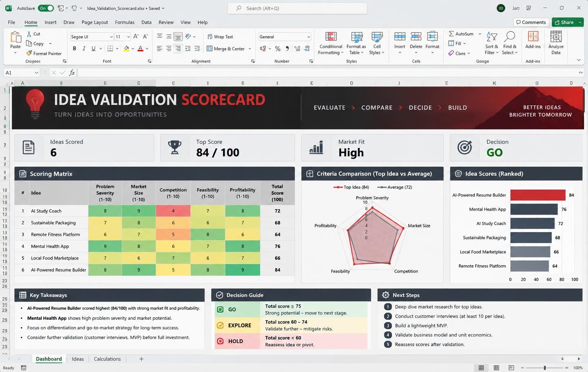Click the Cut scissors icon
Viewport: 588px width, 372px height.
pyautogui.click(x=29, y=34)
